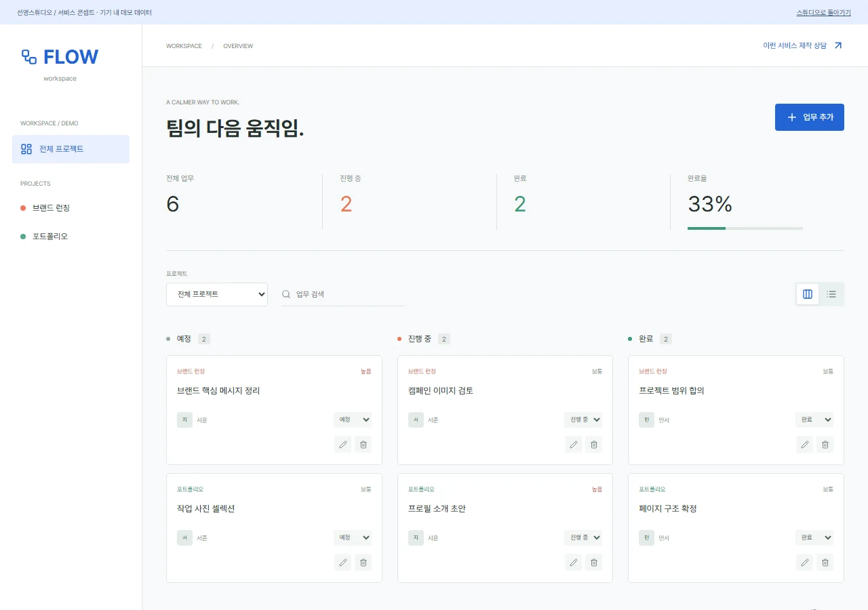Click the FLOW logo icon
Image resolution: width=868 pixels, height=610 pixels.
coord(29,57)
